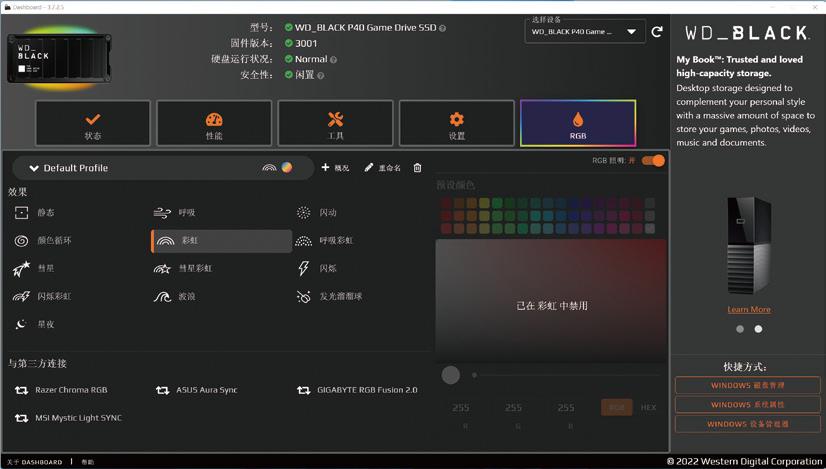The height and width of the screenshot is (469, 826).
Task: Pick the comet effect icon (彗星)
Action: pyautogui.click(x=21, y=268)
